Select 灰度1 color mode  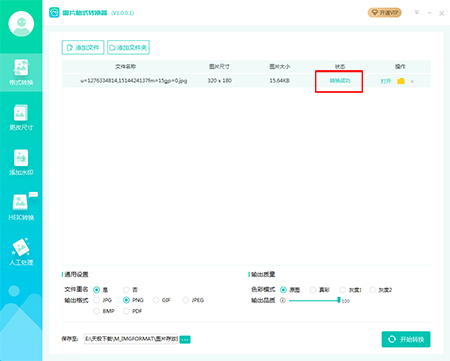point(343,290)
